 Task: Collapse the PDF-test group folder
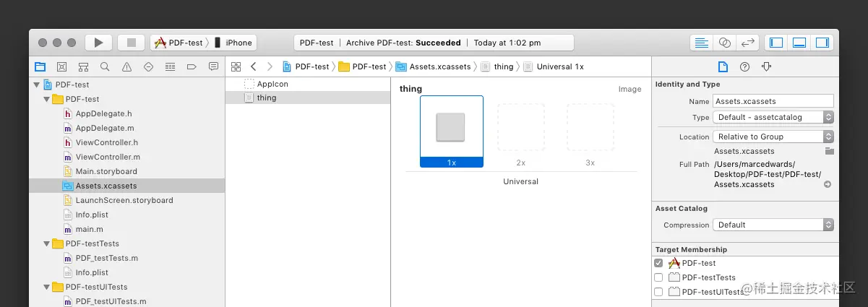coord(47,99)
